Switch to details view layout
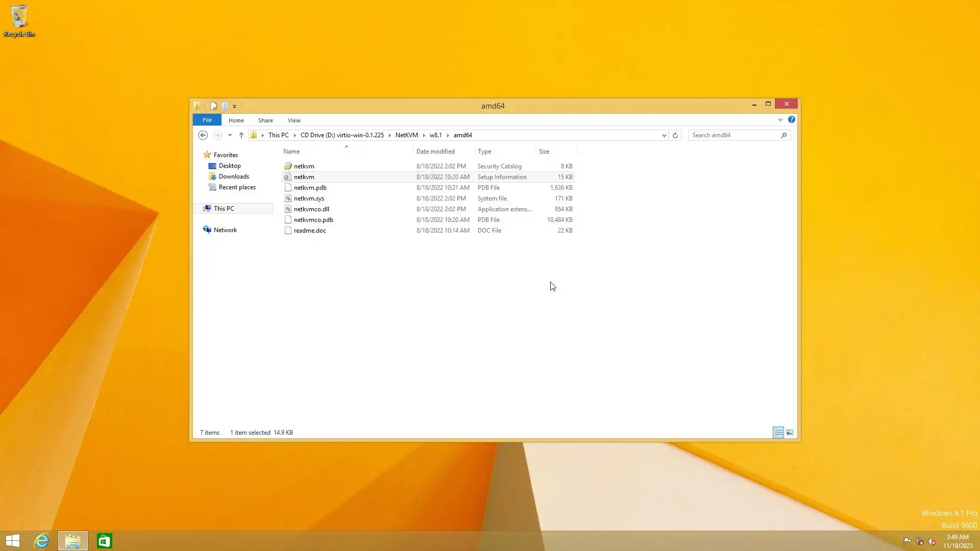Image resolution: width=980 pixels, height=551 pixels. (778, 433)
